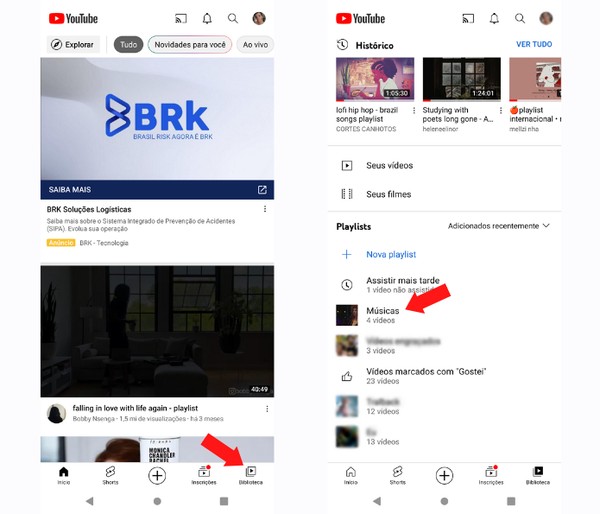Open Bobby Nsenga channel avatar
The width and height of the screenshot is (600, 514).
point(56,413)
